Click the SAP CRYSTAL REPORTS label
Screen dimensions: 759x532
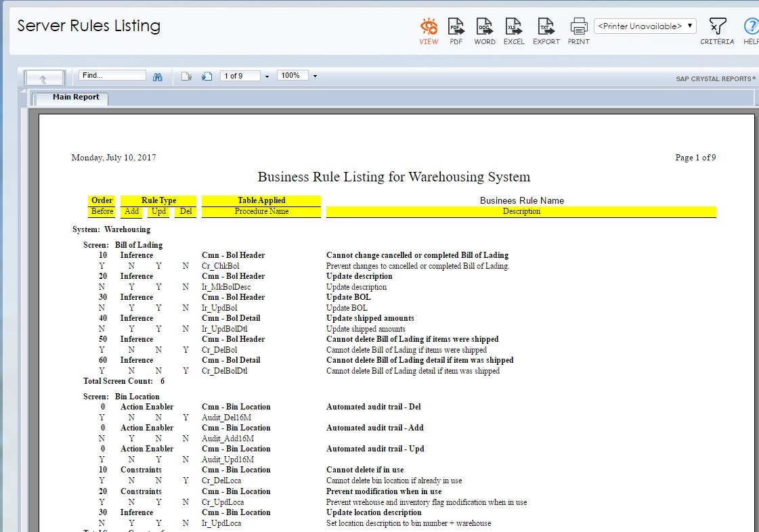pos(716,79)
